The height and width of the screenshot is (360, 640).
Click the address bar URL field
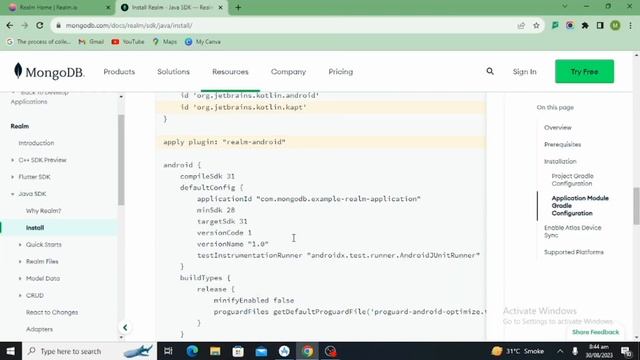click(x=286, y=25)
